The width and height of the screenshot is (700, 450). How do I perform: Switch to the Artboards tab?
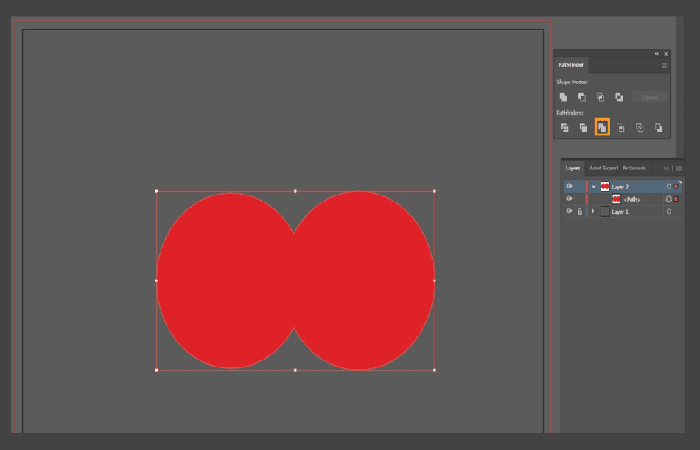tap(634, 168)
